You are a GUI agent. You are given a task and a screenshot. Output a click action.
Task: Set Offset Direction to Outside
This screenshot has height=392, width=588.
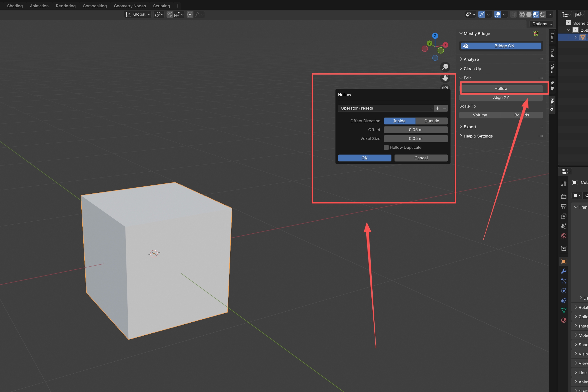[431, 121]
